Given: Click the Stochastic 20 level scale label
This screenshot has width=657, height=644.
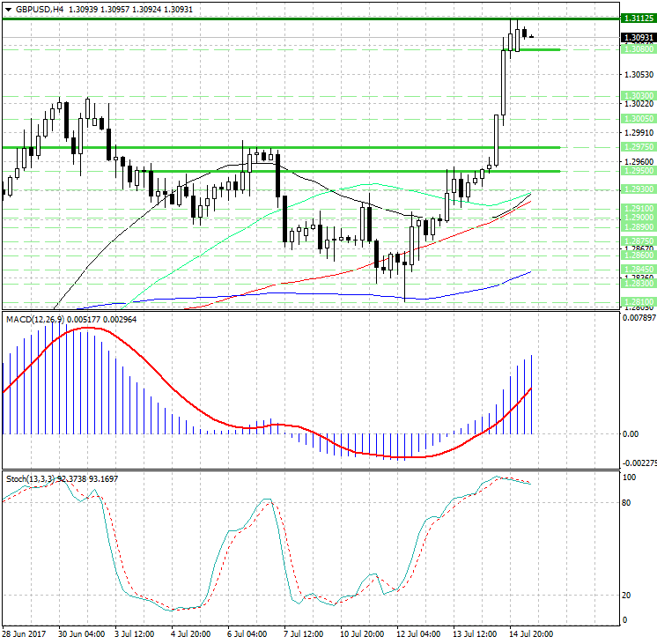Looking at the screenshot, I should [x=628, y=595].
